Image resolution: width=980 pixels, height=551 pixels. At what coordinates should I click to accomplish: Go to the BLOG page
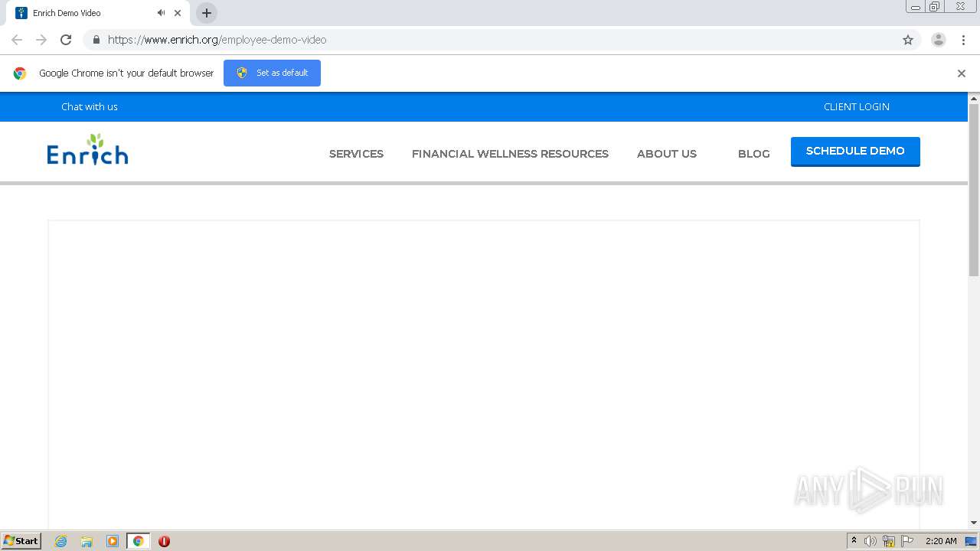click(x=754, y=154)
